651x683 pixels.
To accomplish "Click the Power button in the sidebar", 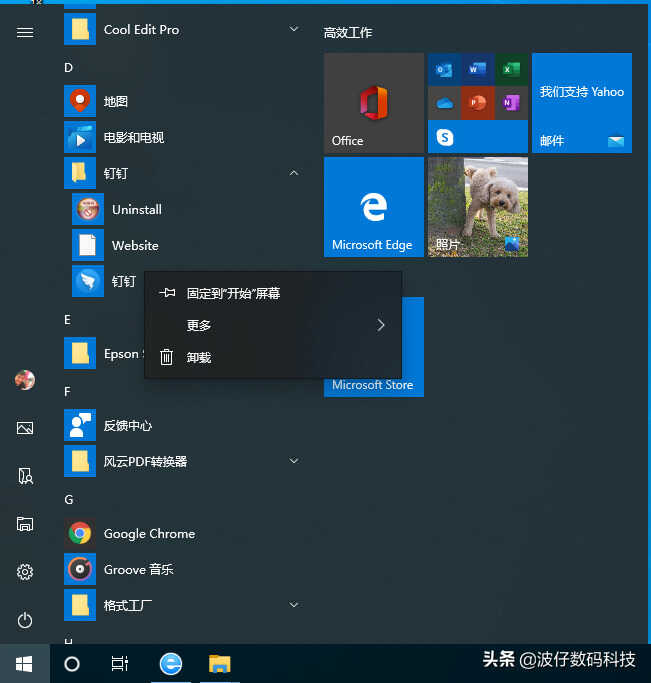I will 25,620.
